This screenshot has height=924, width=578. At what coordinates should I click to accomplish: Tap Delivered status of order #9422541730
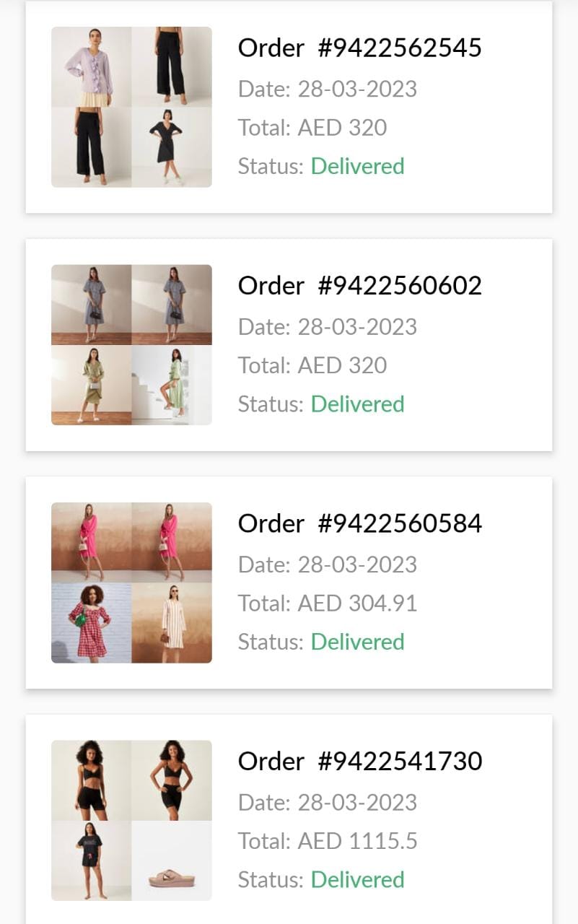click(x=357, y=879)
